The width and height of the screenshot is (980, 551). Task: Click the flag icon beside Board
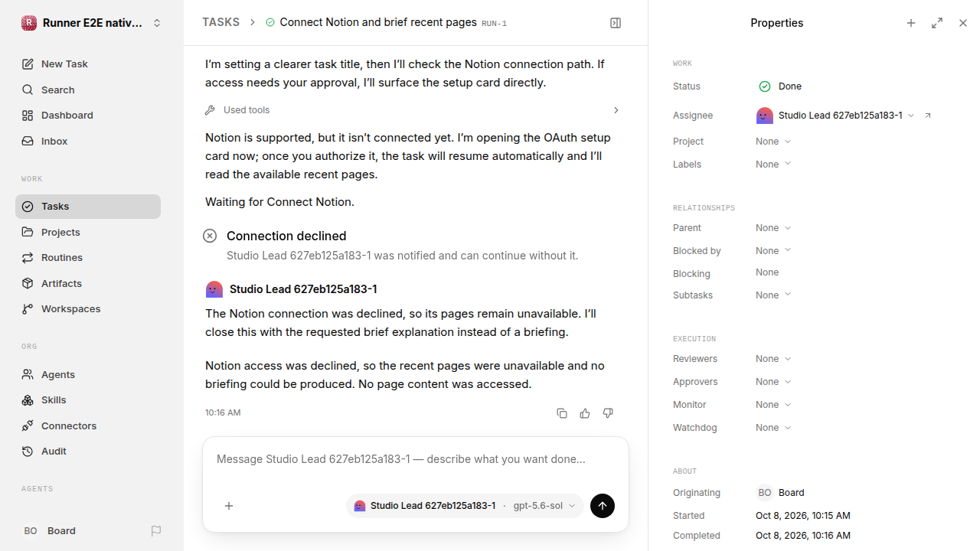156,531
